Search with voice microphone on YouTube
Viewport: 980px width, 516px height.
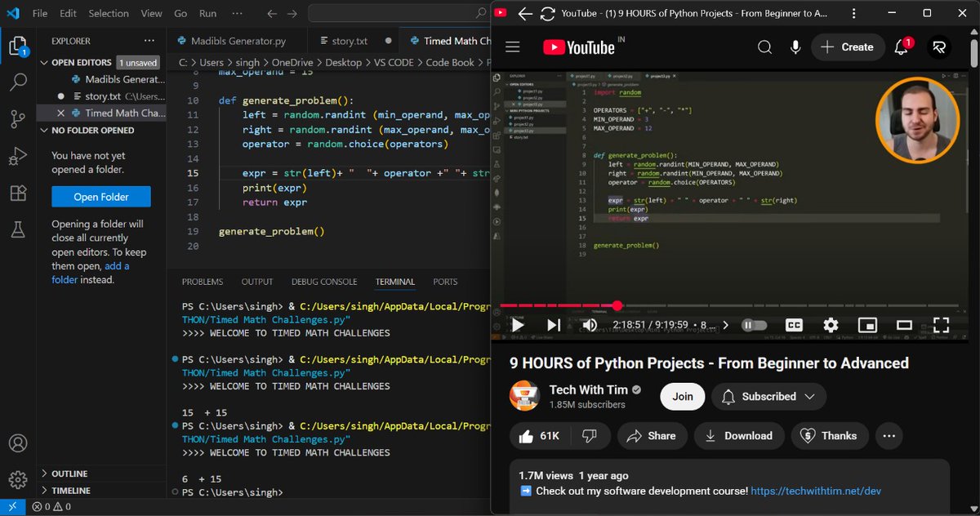(x=795, y=47)
